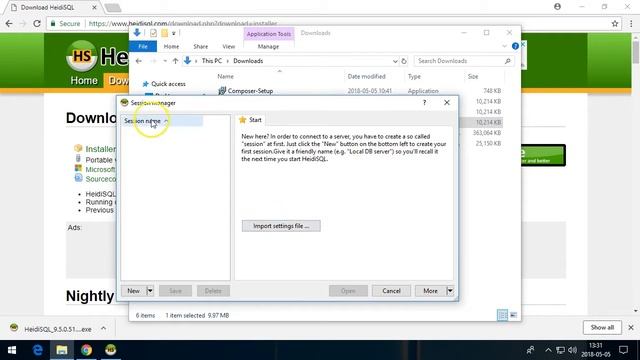Click Home link on HeidiSQL website
Screen dimensions: 640x360
pos(84,80)
